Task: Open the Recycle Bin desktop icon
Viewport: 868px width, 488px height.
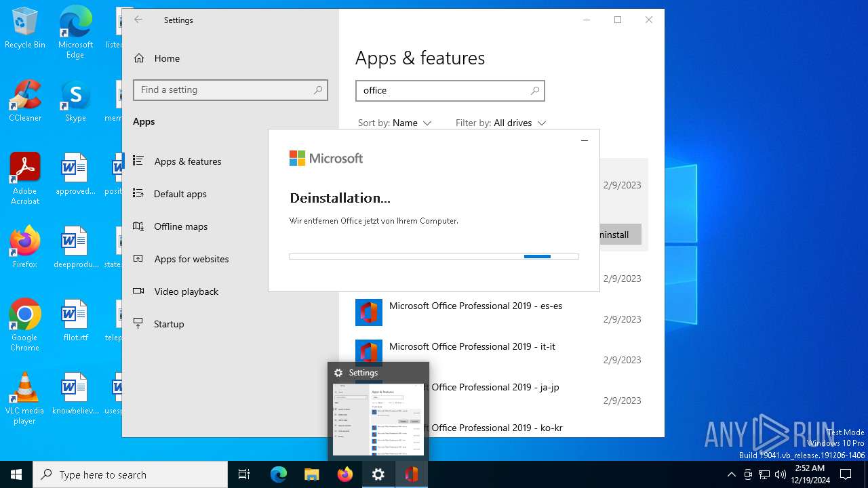Action: pos(25,28)
